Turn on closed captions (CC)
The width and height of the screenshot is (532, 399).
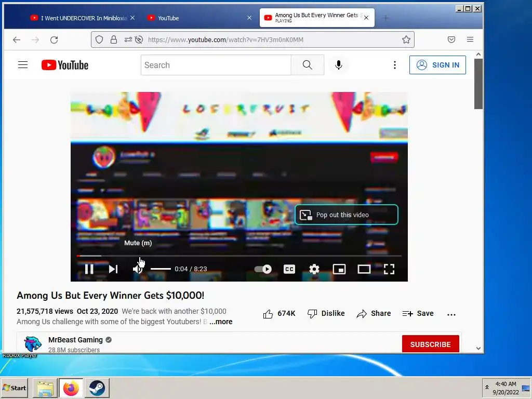click(289, 269)
